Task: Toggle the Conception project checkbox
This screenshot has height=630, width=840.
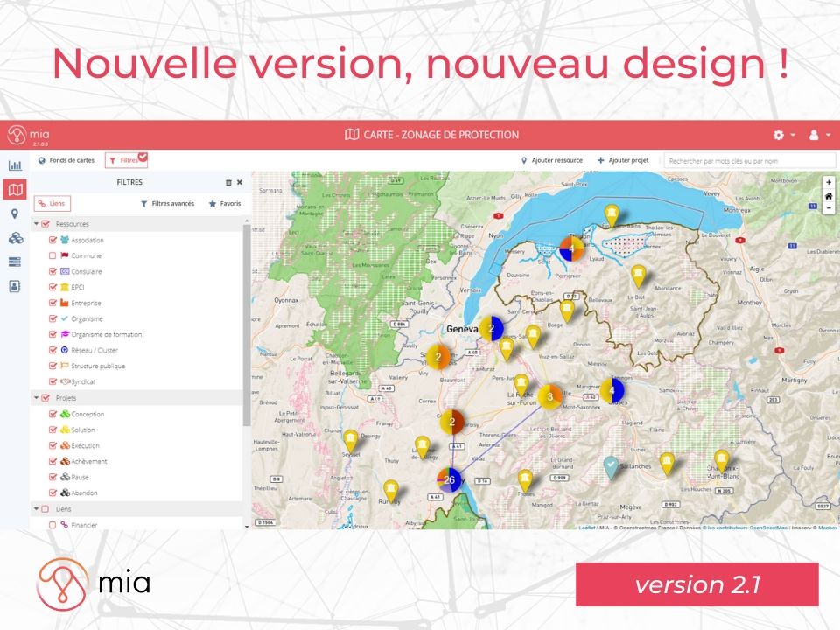Action: (x=52, y=415)
